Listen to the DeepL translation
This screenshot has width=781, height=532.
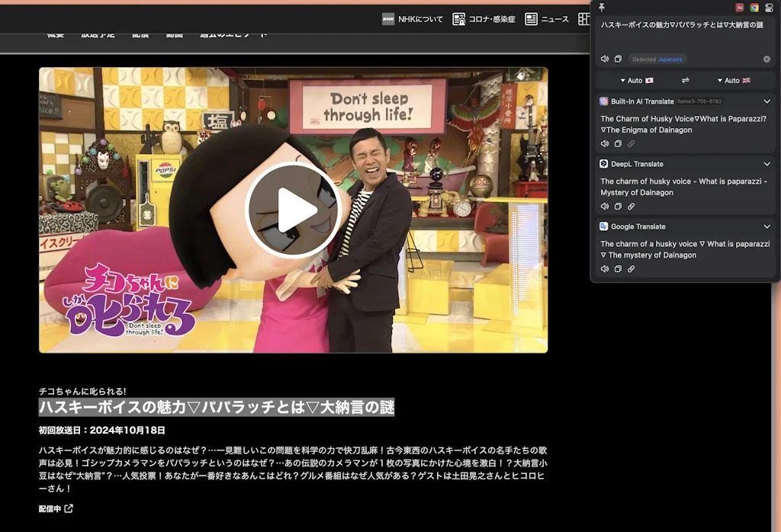(605, 207)
